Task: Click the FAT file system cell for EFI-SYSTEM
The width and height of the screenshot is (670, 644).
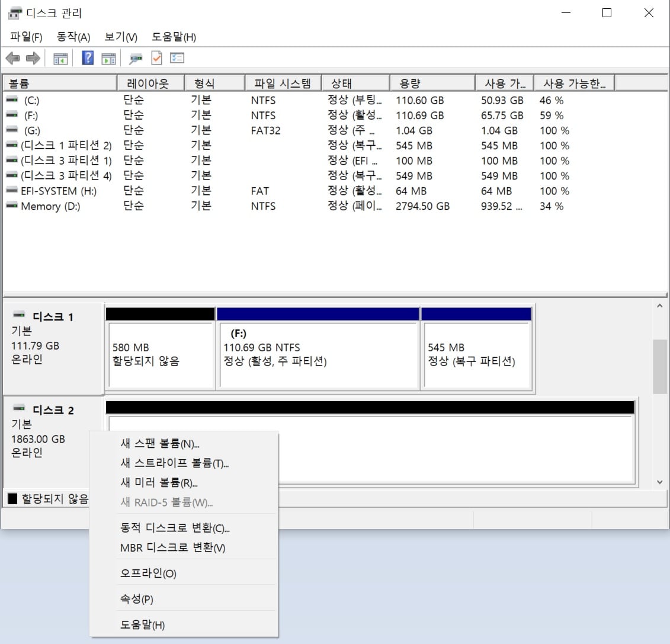Action: pyautogui.click(x=260, y=191)
